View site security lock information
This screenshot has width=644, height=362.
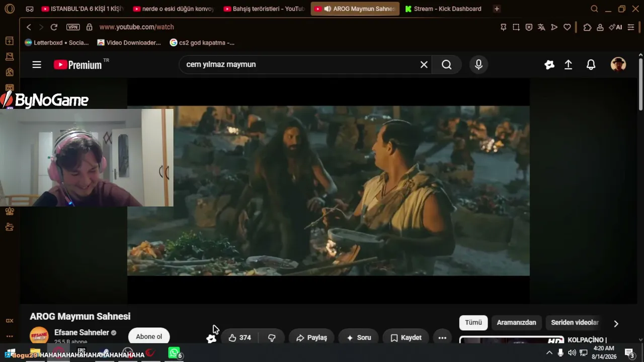tap(89, 27)
